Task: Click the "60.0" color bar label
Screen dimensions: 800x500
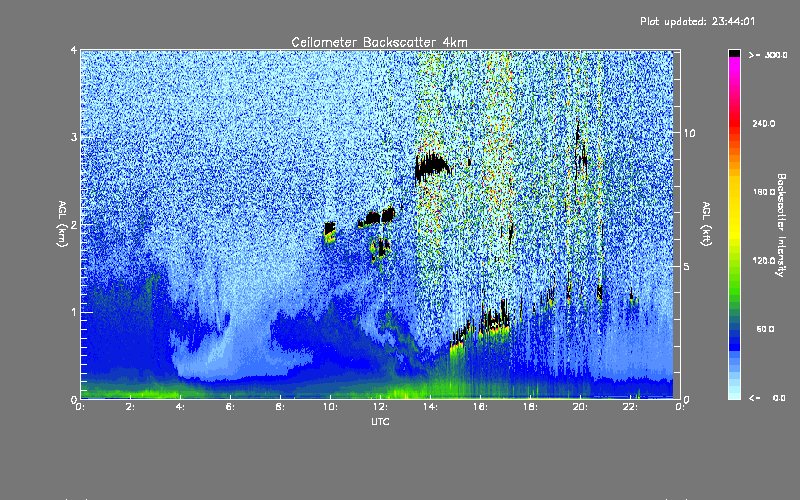Action: [x=765, y=329]
